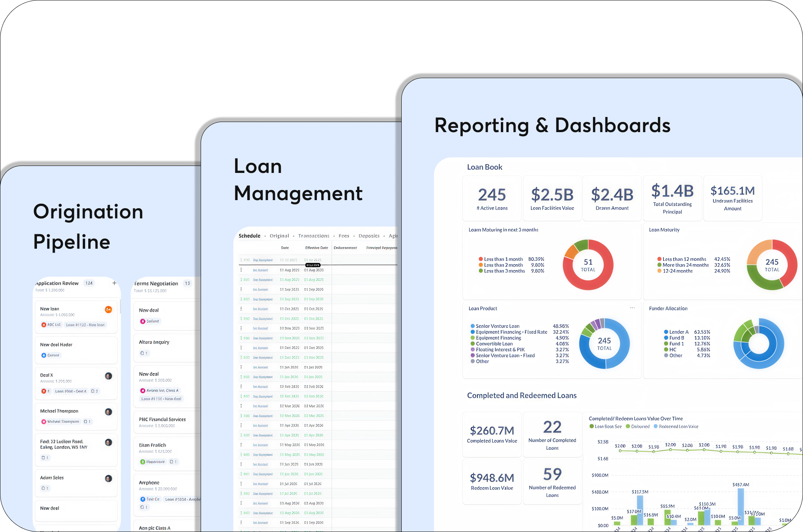The height and width of the screenshot is (532, 803).
Task: Click the $2.5B Loan Facilities Value card
Action: pos(552,198)
